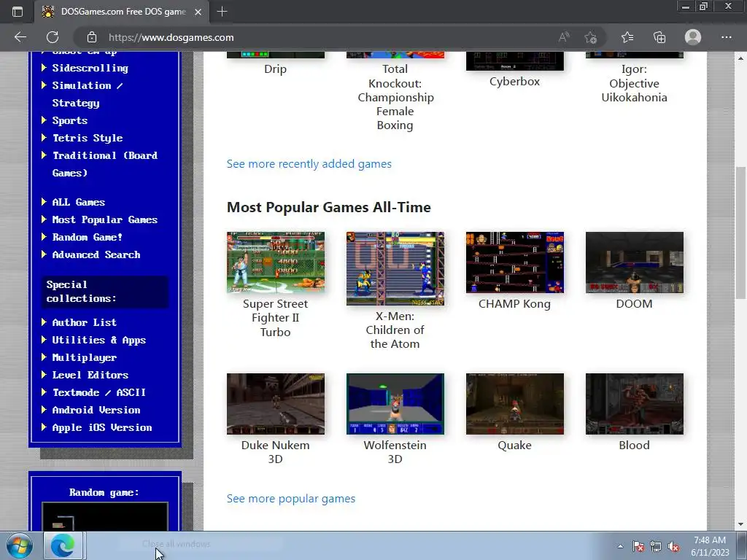
Task: Open Collections icon in toolbar
Action: [659, 37]
